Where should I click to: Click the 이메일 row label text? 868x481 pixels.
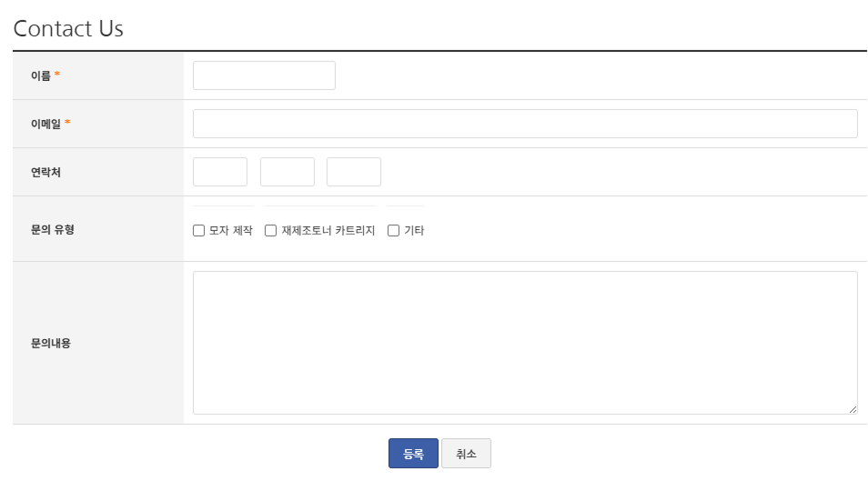pyautogui.click(x=45, y=124)
